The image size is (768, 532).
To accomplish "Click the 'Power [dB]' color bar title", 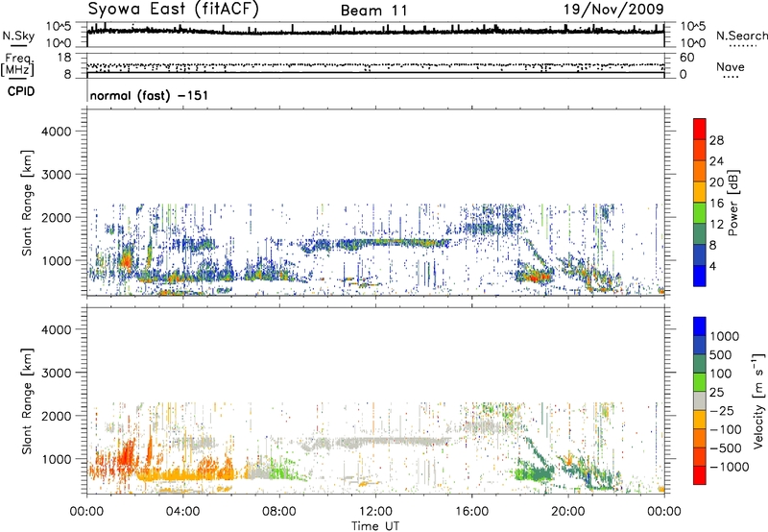I will (x=733, y=203).
